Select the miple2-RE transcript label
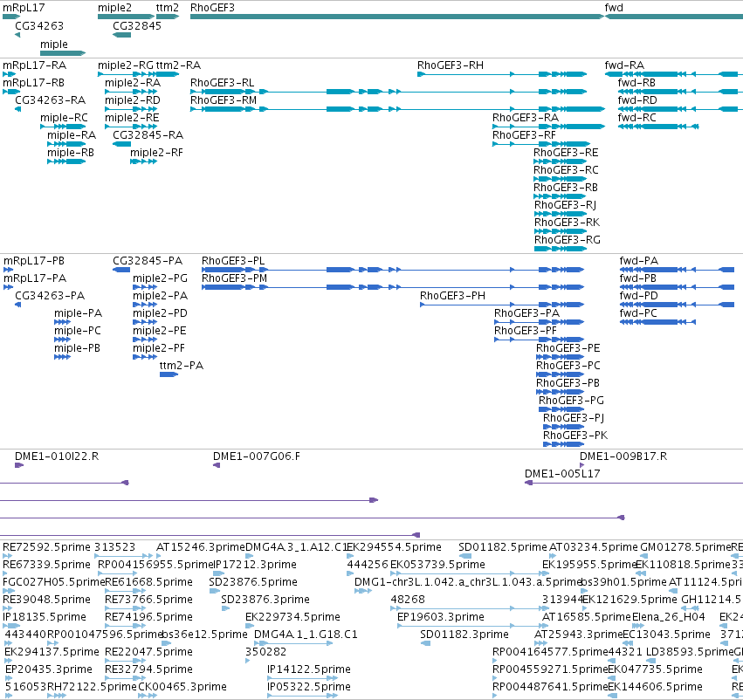The image size is (743, 700). (x=132, y=118)
